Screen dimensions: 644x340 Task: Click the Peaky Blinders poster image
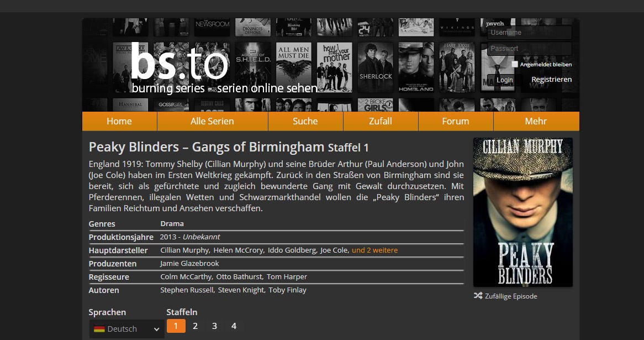pos(523,212)
